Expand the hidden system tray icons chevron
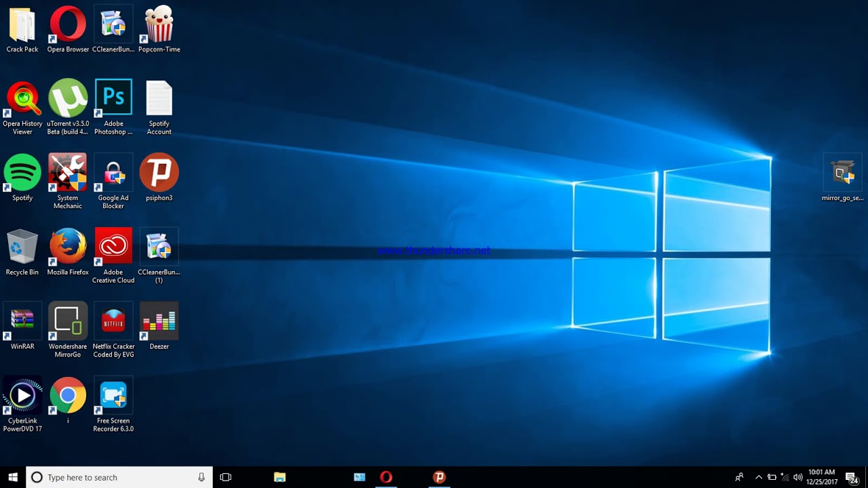The image size is (868, 488). pyautogui.click(x=758, y=477)
